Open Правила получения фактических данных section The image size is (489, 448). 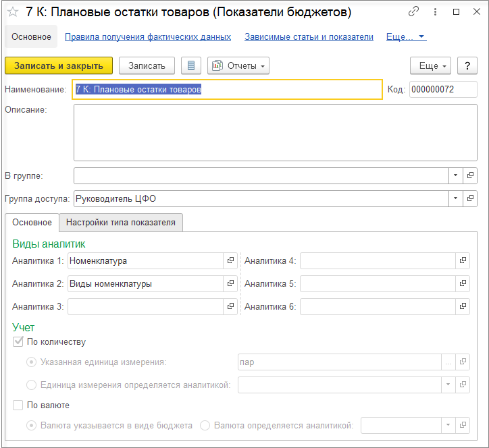(x=148, y=37)
